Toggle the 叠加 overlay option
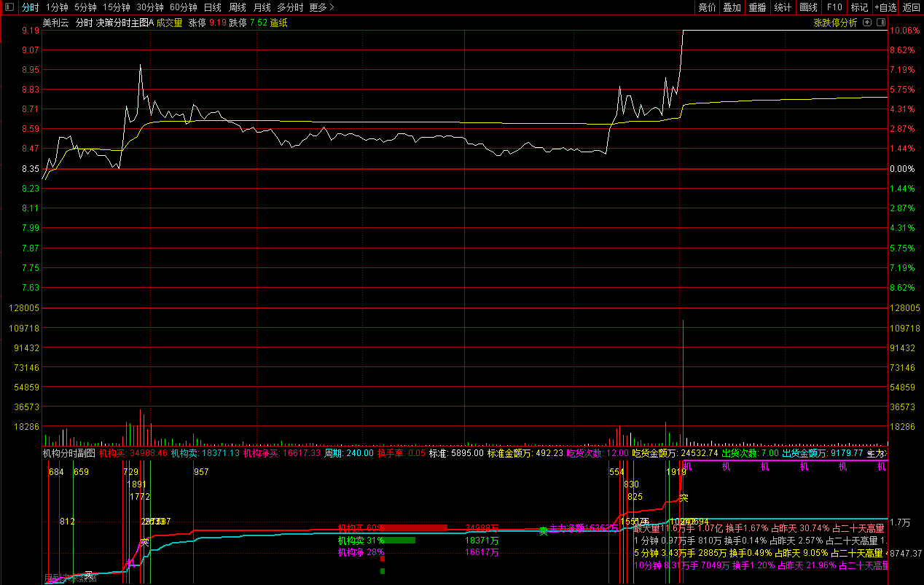 (732, 7)
